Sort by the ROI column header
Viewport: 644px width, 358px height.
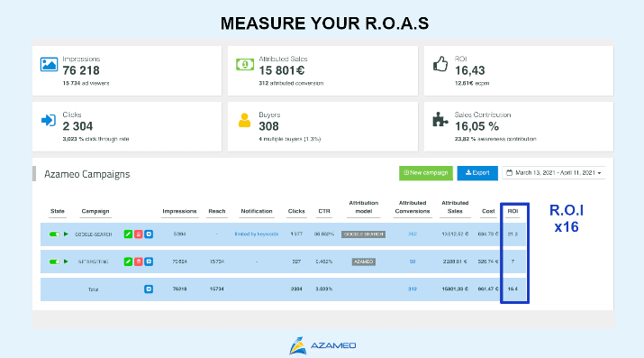[512, 211]
